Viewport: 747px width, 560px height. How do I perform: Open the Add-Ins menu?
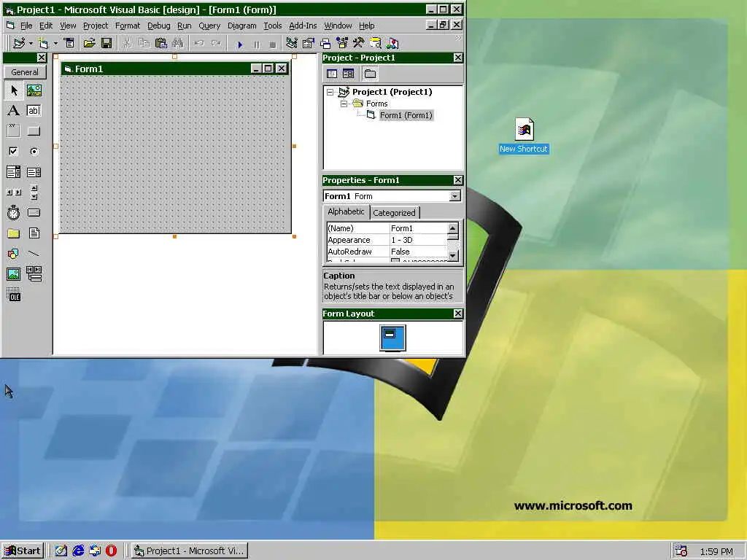click(x=303, y=26)
